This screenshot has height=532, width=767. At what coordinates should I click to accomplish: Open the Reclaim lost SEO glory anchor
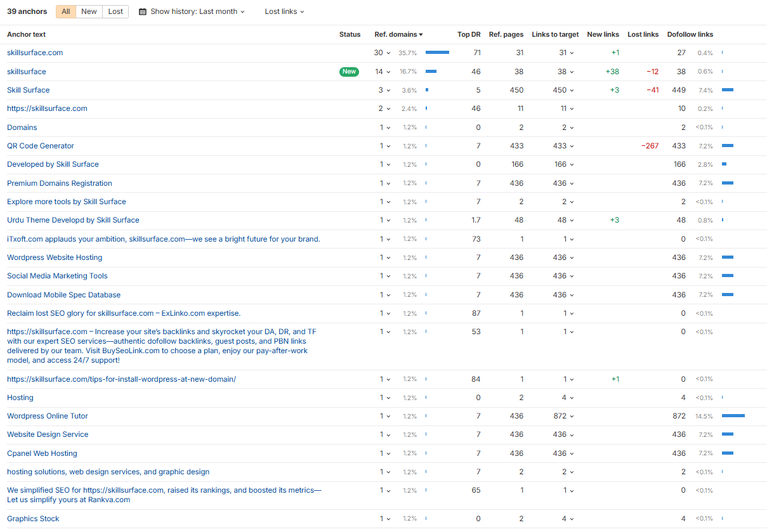pos(124,313)
